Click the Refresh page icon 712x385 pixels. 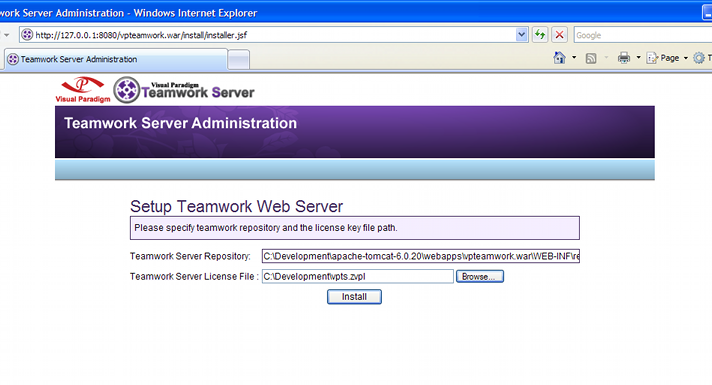pyautogui.click(x=540, y=35)
